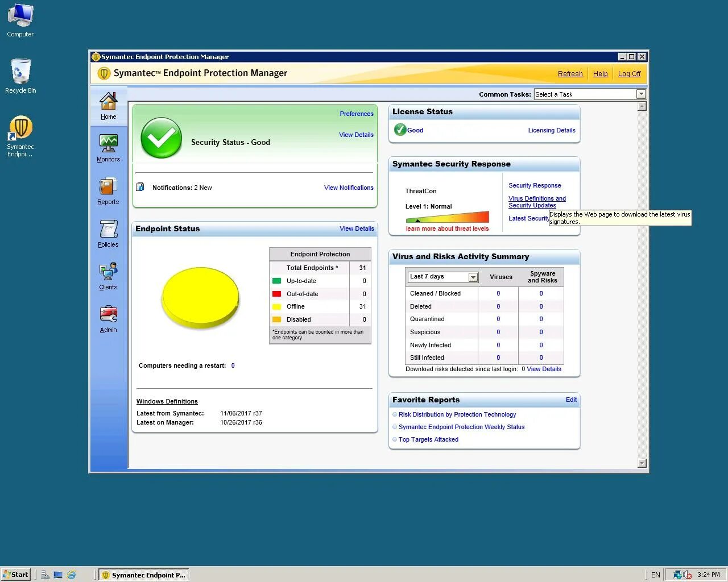The height and width of the screenshot is (582, 728).
Task: Click the Server Manager quick launch icon
Action: (x=45, y=575)
